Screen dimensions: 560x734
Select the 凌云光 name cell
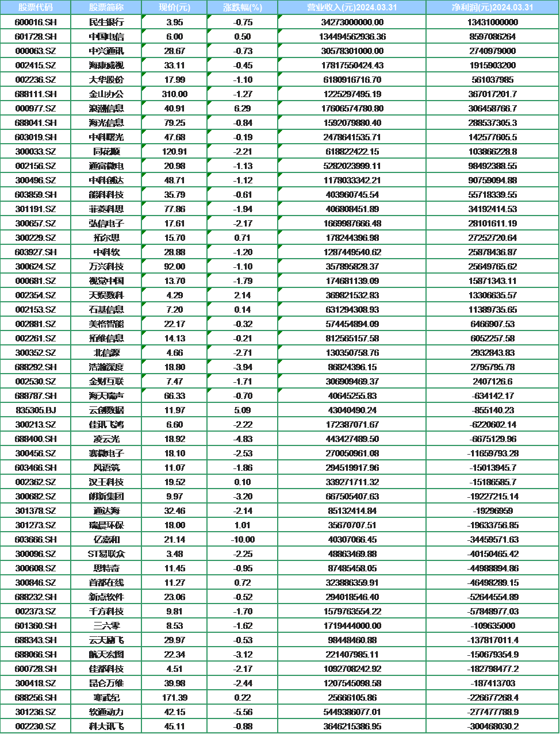106,439
